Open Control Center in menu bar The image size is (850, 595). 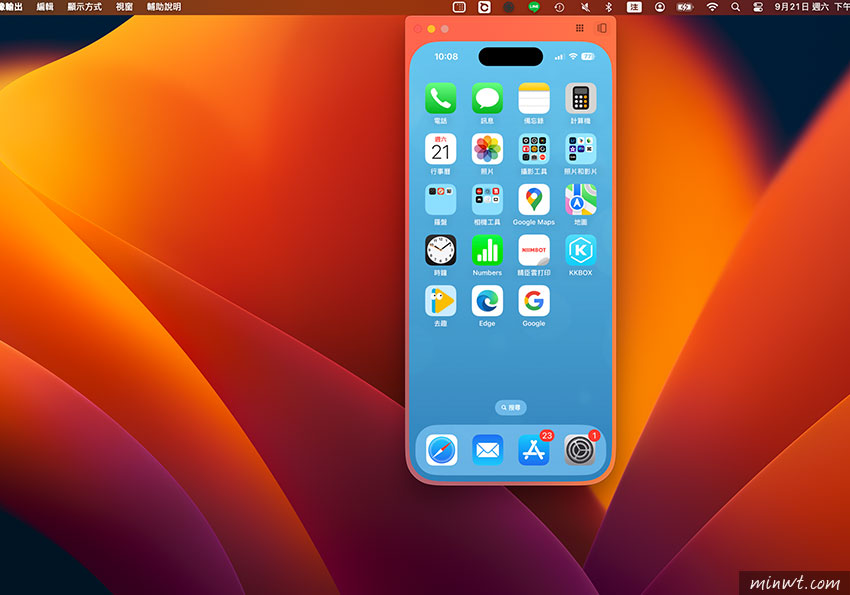click(x=758, y=7)
